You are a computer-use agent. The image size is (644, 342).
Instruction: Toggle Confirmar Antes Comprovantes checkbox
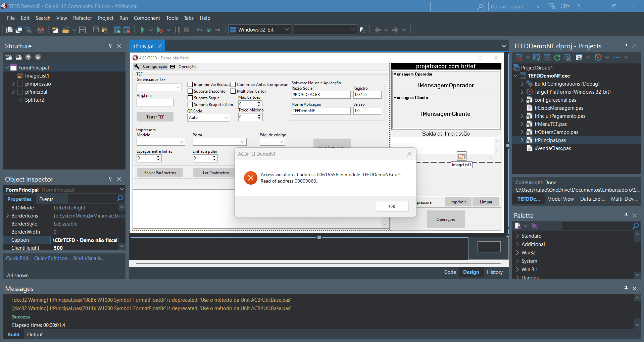tap(233, 85)
